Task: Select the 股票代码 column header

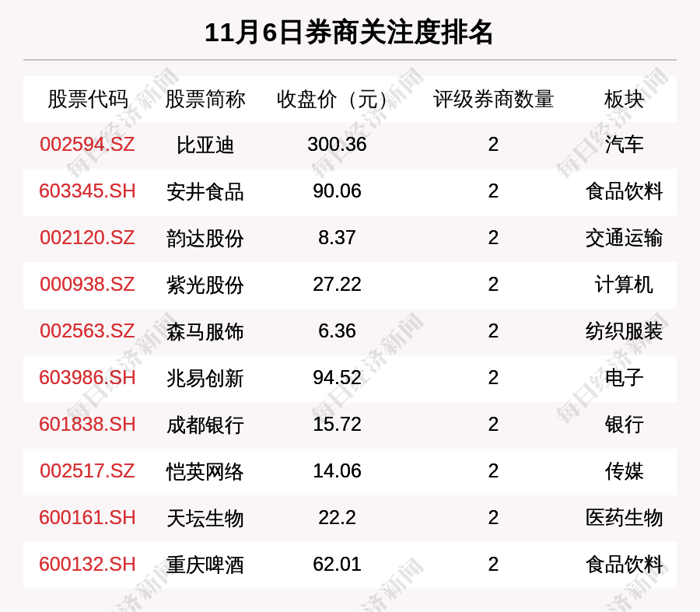Action: tap(88, 99)
